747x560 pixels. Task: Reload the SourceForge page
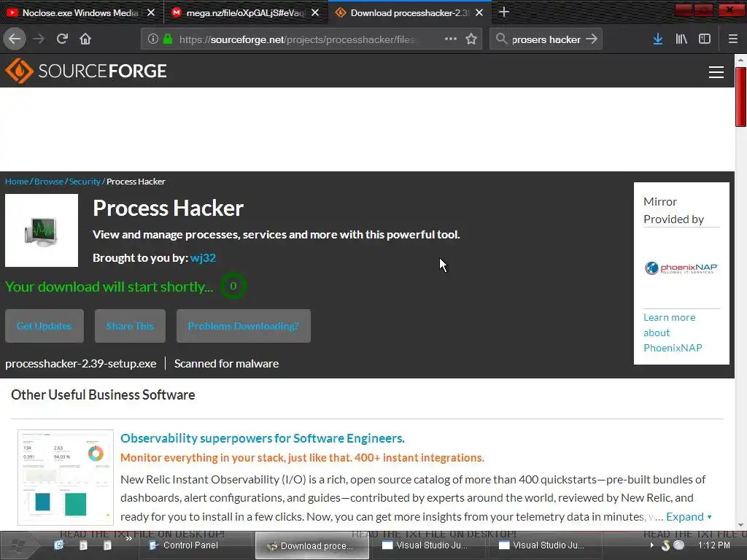[62, 39]
